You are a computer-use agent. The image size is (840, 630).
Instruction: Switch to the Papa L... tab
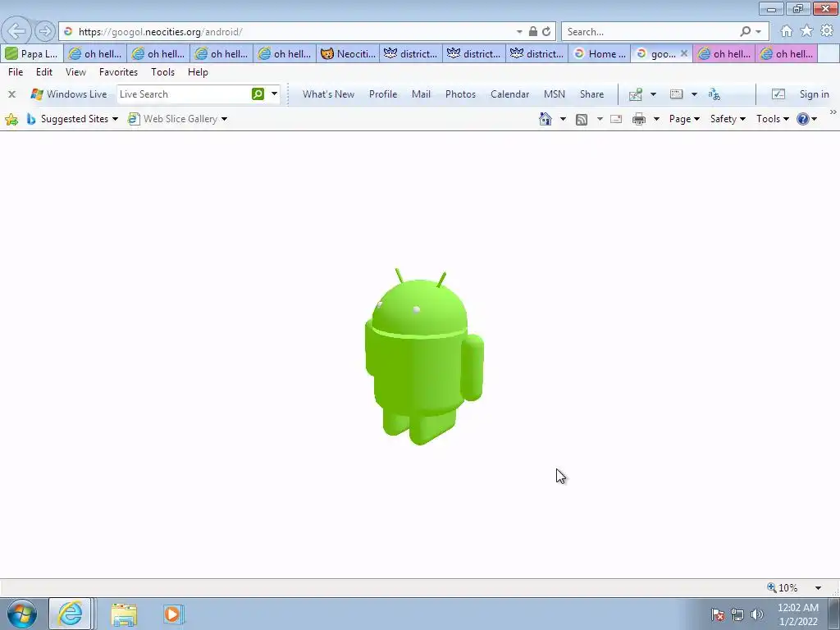(x=32, y=53)
